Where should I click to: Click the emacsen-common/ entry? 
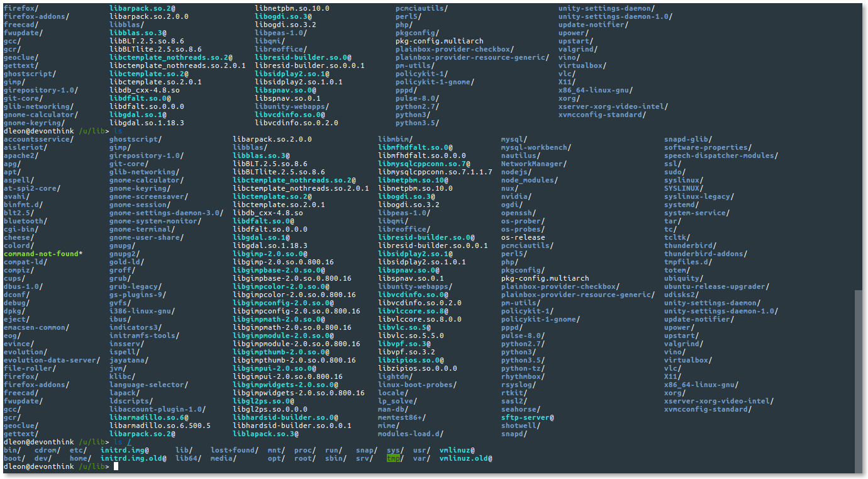(x=37, y=327)
